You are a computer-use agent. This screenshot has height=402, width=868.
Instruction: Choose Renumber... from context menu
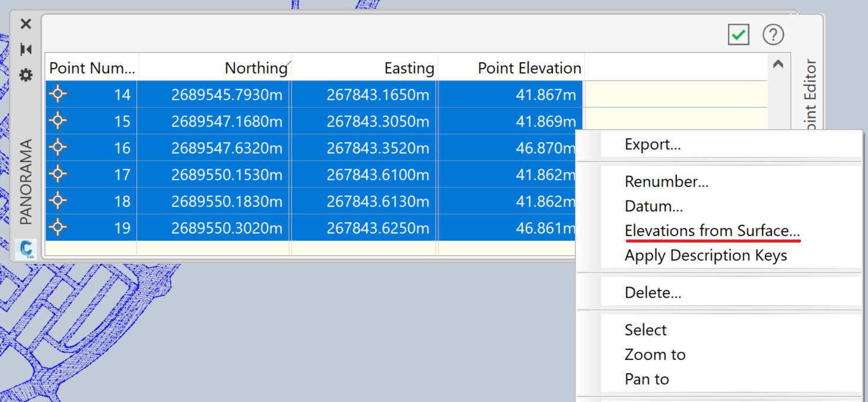tap(666, 182)
